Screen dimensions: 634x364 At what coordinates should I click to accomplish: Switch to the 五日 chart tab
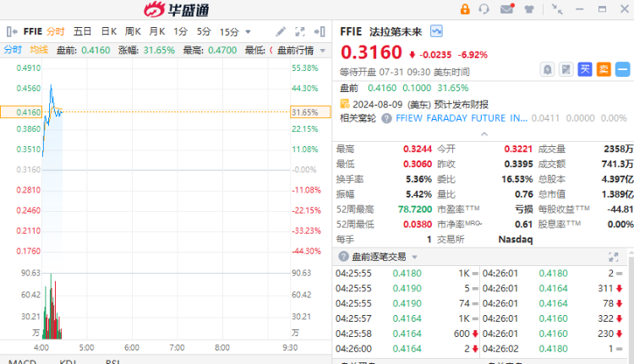pos(83,31)
